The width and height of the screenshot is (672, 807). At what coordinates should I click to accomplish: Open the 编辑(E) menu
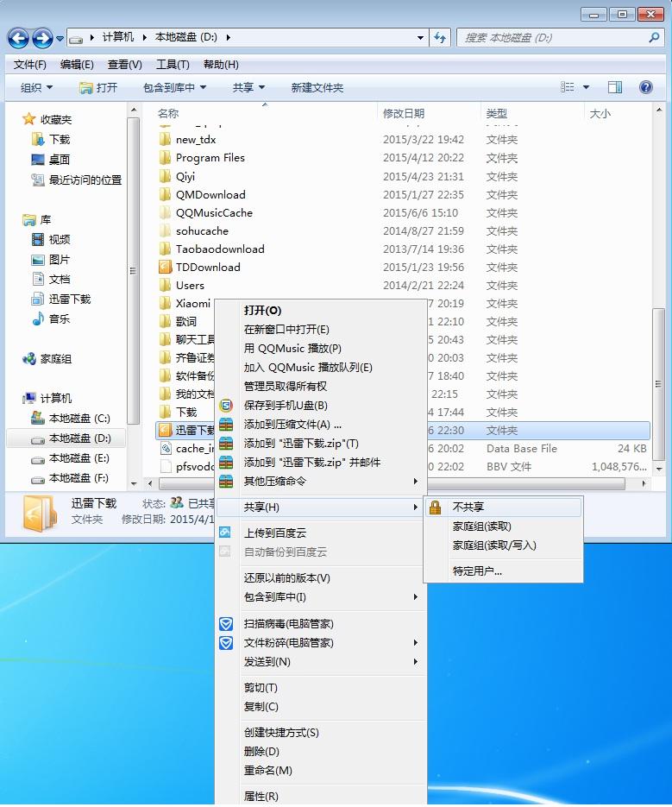point(77,65)
